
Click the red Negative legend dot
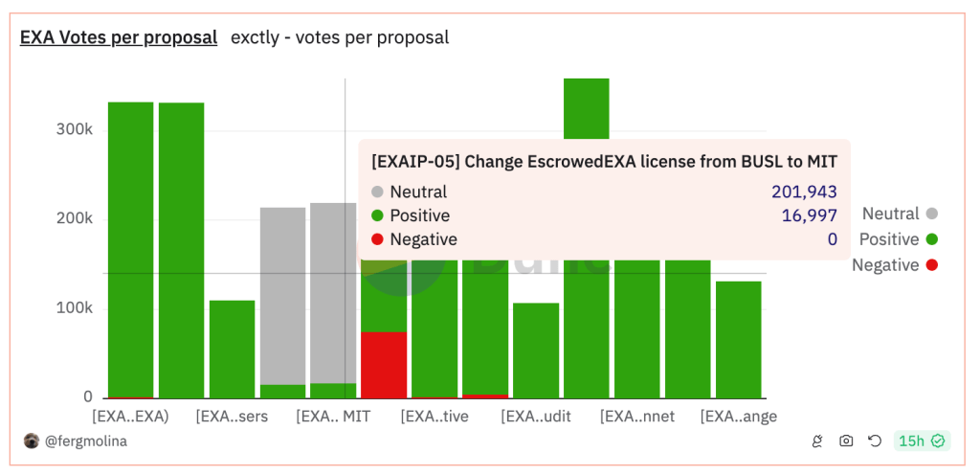[x=931, y=265]
